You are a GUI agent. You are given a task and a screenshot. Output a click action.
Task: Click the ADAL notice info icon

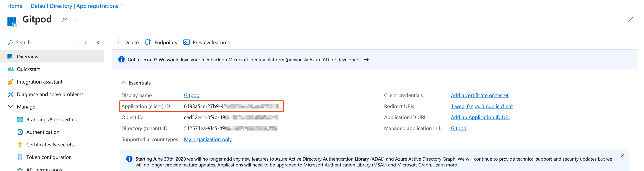(x=129, y=159)
